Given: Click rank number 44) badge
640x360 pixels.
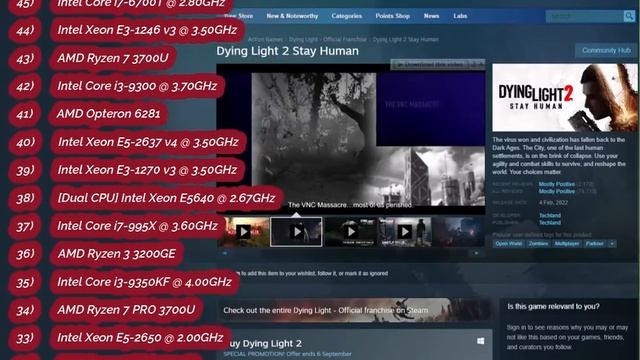Looking at the screenshot, I should tap(25, 30).
